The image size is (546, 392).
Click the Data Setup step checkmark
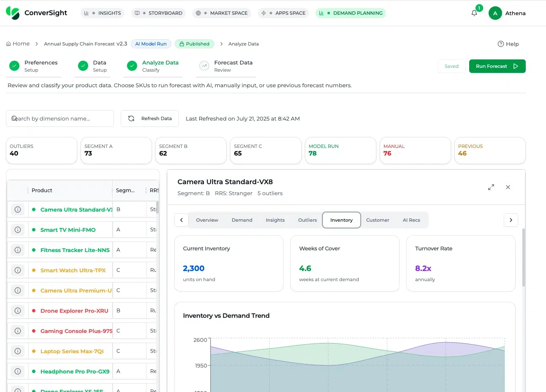[83, 66]
